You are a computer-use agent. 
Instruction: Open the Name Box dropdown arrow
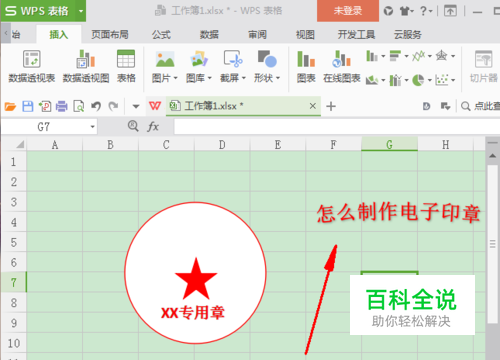[92, 127]
